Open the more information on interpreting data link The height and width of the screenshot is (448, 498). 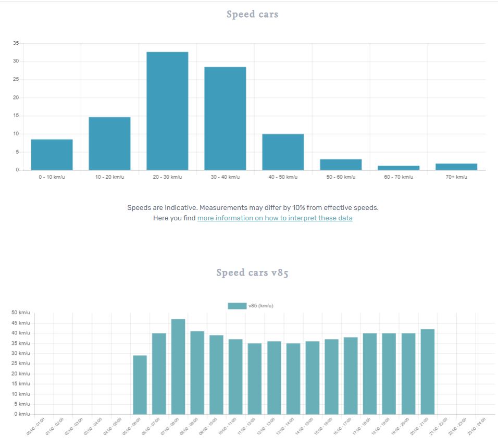[275, 218]
